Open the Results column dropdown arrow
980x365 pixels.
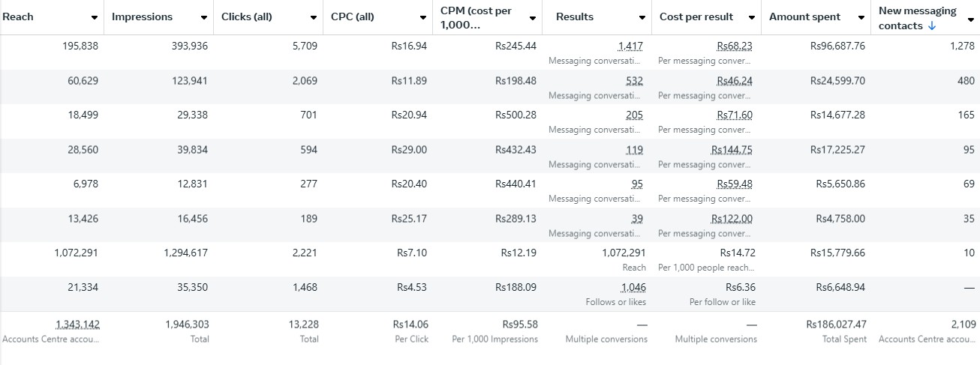tap(642, 17)
